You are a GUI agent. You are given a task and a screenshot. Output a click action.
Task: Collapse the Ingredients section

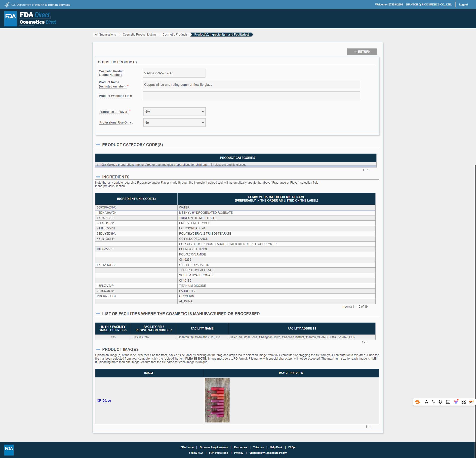98,177
